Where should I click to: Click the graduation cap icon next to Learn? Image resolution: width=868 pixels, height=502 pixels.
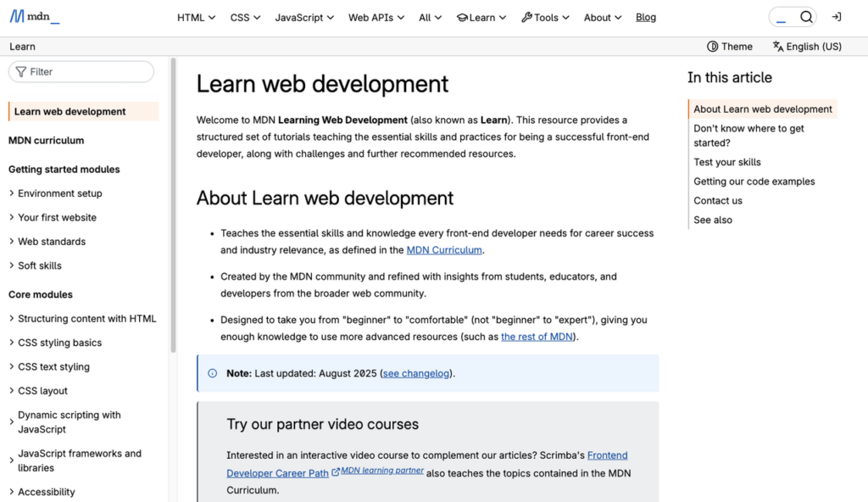click(462, 17)
